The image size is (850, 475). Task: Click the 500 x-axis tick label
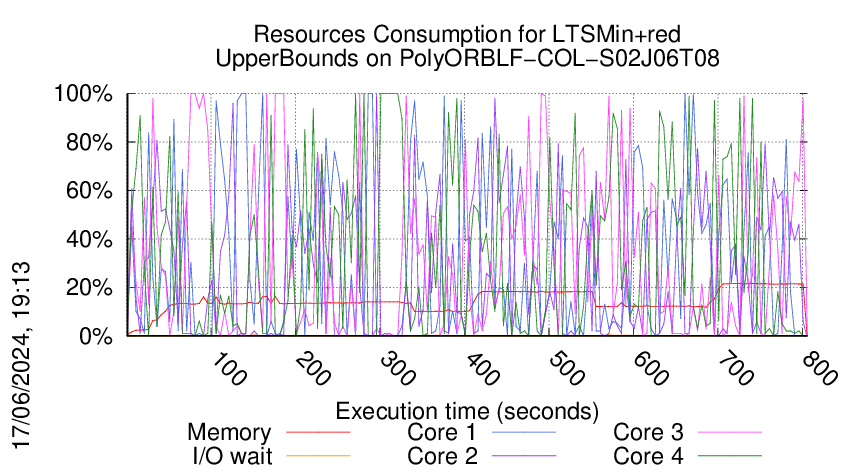566,370
